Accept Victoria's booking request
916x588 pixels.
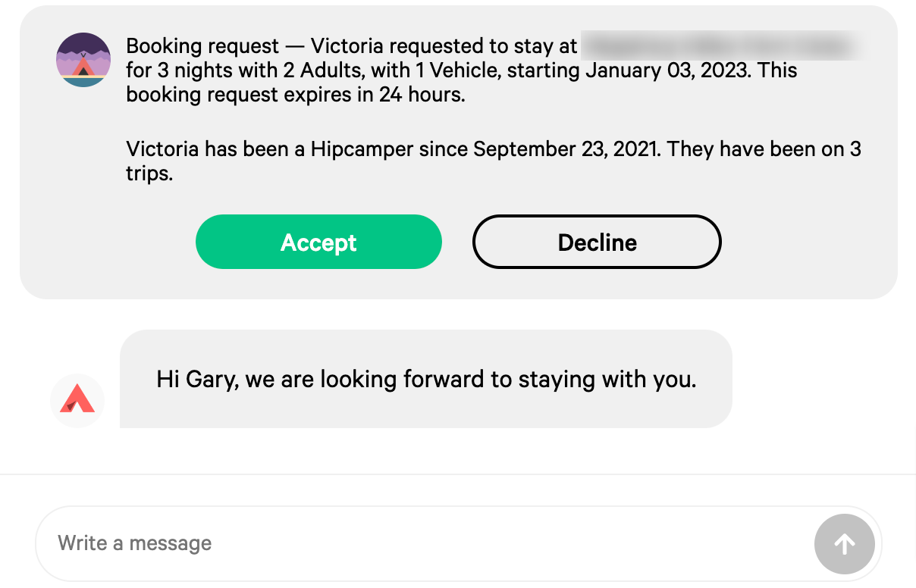tap(318, 242)
